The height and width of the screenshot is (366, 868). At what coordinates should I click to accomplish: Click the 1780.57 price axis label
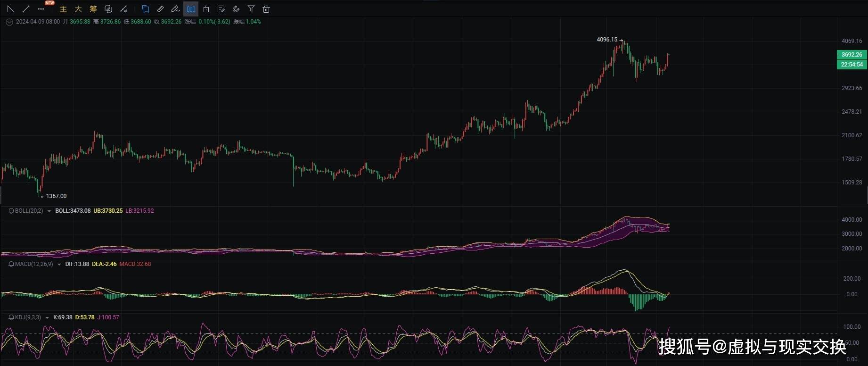852,159
